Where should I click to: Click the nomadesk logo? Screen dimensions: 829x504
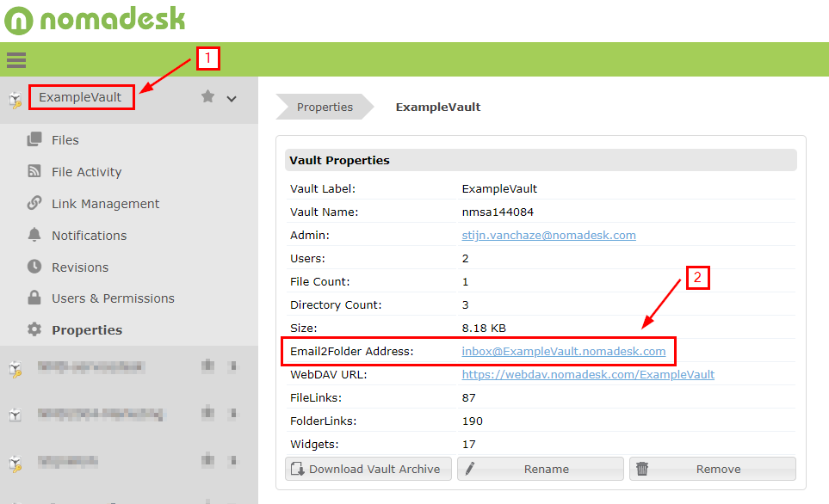coord(96,20)
